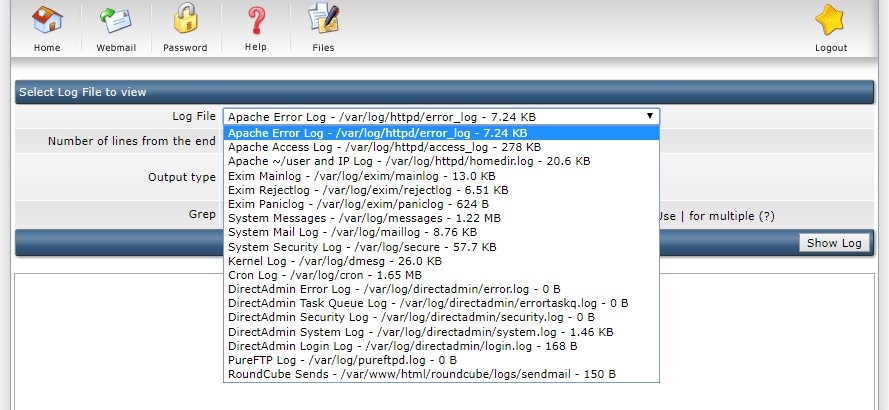The width and height of the screenshot is (889, 410).
Task: Open the Files notepad icon
Action: (x=323, y=18)
